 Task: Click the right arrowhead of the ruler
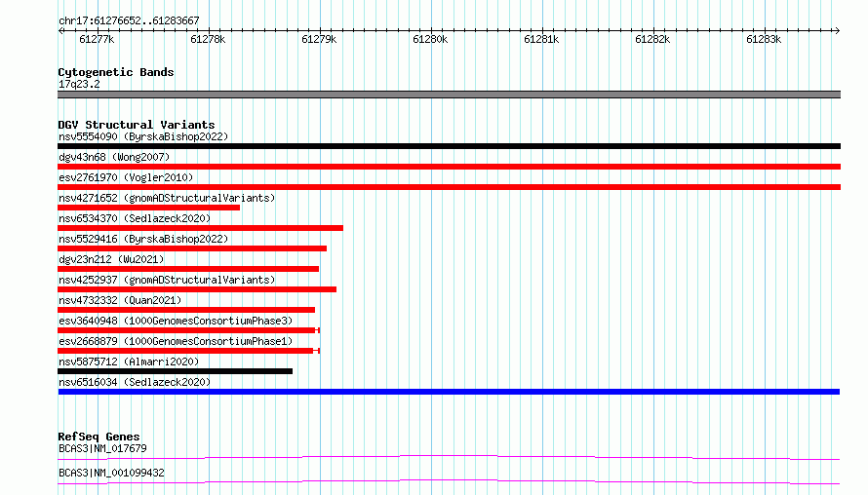click(837, 30)
